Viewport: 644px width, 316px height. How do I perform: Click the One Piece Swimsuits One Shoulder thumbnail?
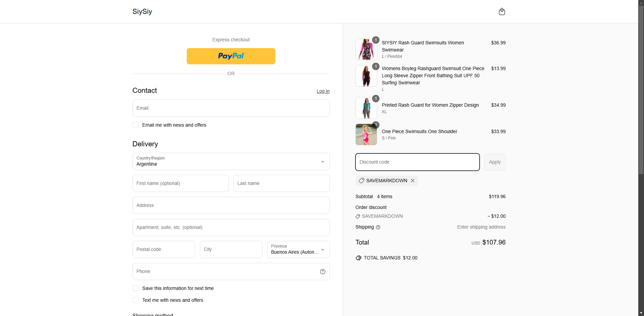366,134
